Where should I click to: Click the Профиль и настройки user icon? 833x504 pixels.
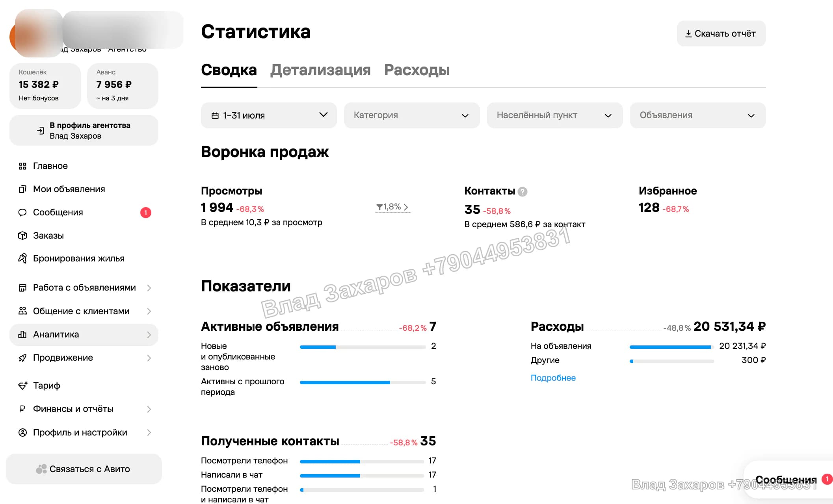coord(22,432)
